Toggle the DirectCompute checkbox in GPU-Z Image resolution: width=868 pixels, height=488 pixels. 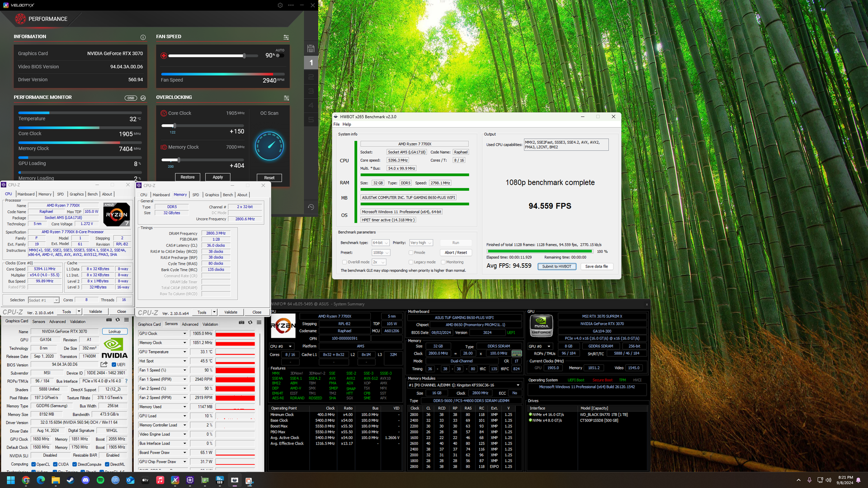(x=75, y=464)
